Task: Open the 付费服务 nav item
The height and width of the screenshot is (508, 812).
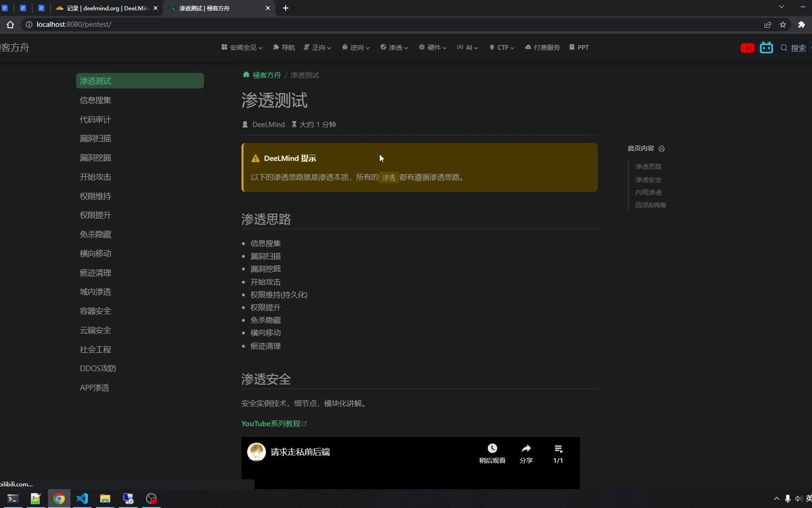Action: tap(542, 48)
